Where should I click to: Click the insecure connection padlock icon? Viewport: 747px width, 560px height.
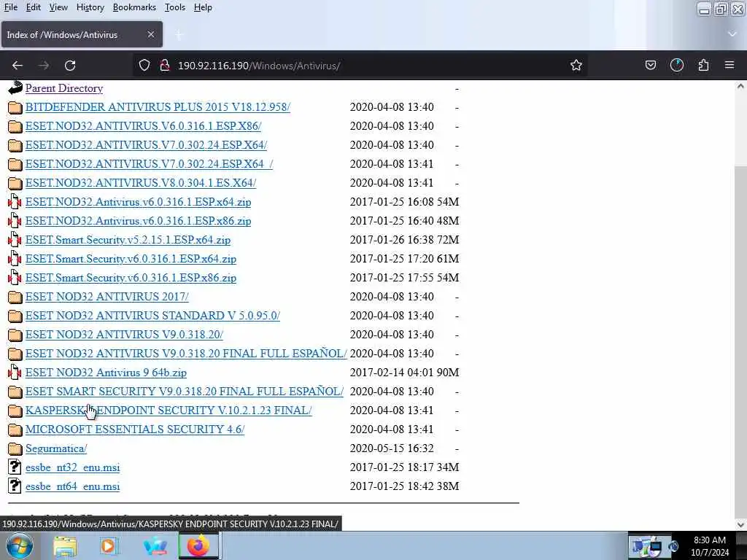[165, 65]
